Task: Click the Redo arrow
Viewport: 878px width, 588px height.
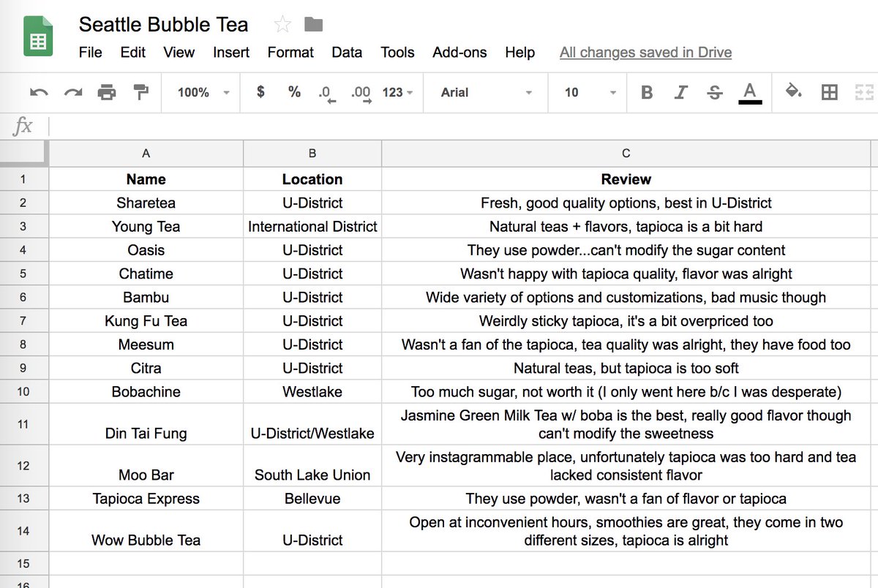Action: click(73, 92)
